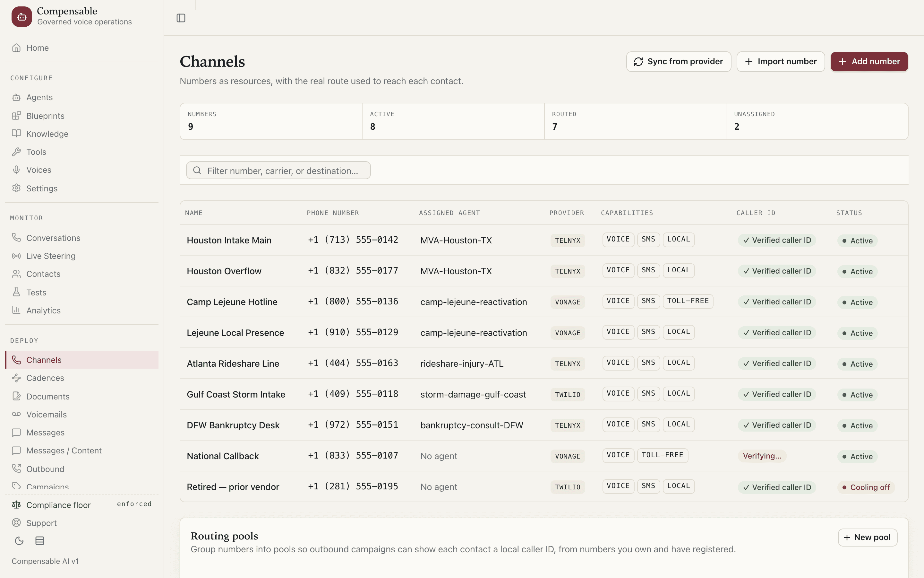The height and width of the screenshot is (578, 924).
Task: Click New pool button
Action: pos(868,537)
